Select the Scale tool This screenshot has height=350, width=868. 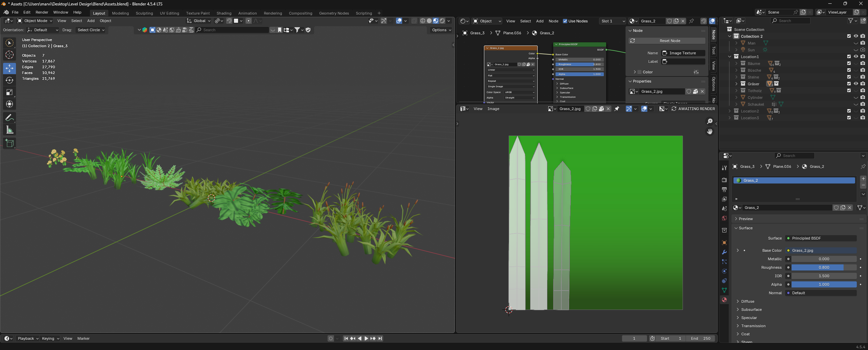click(x=10, y=92)
